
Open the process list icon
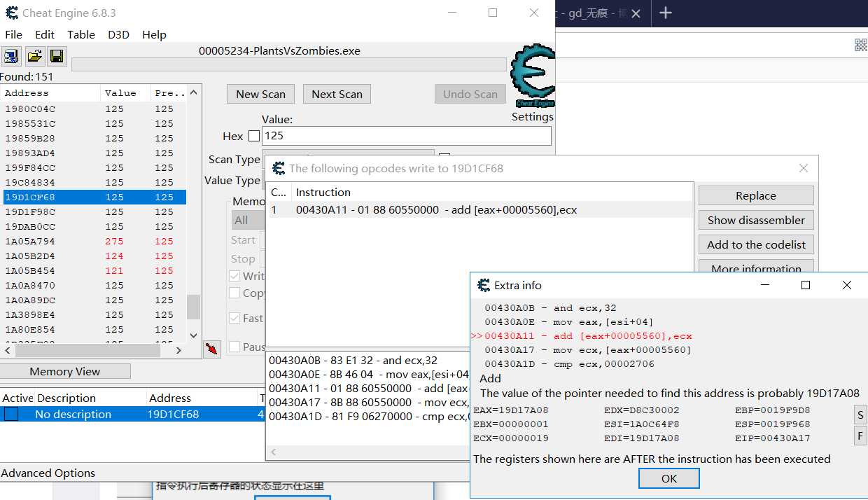point(12,56)
